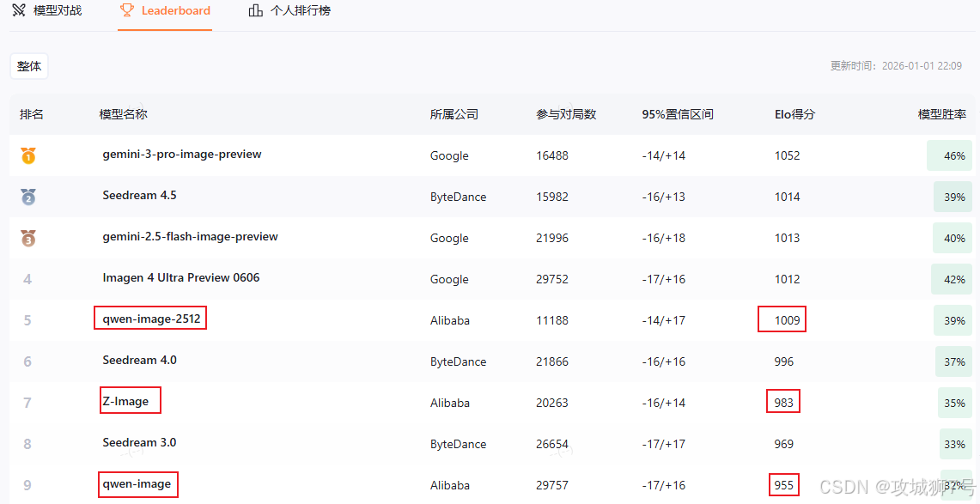Click the 42% win rate bar
The image size is (980, 504).
[952, 279]
